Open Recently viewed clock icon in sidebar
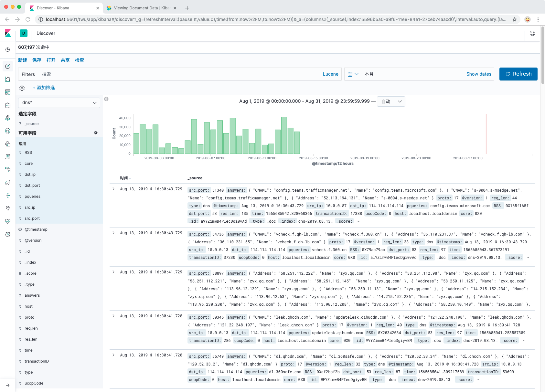 (x=8, y=50)
